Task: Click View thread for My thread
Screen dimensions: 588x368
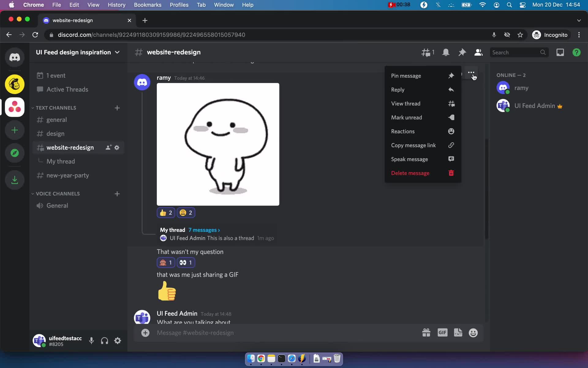Action: click(x=405, y=103)
